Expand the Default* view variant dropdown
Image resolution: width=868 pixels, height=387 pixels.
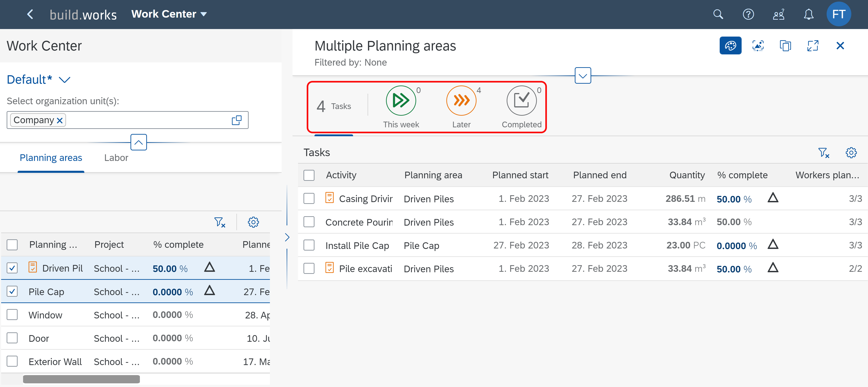(64, 80)
